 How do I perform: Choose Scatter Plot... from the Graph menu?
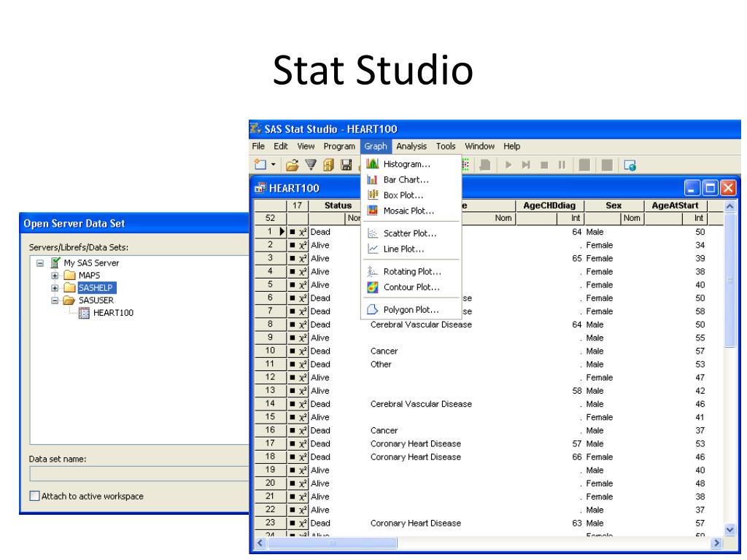[x=411, y=233]
